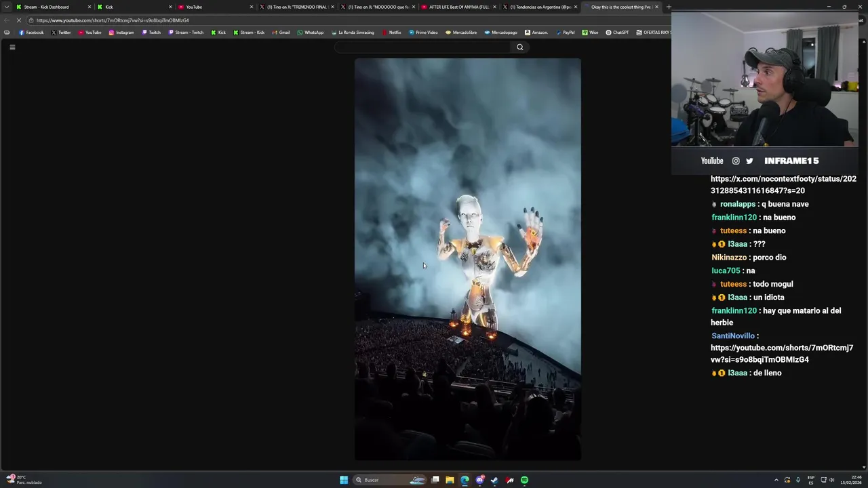Open Instagram bookmark
The width and height of the screenshot is (868, 488).
coord(121,33)
